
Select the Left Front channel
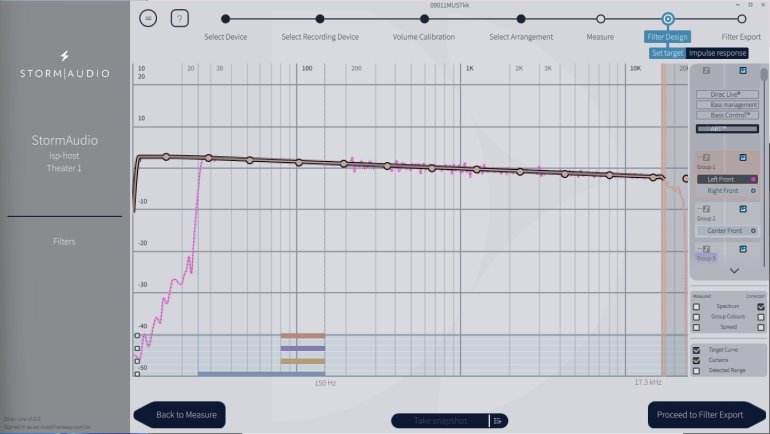727,180
